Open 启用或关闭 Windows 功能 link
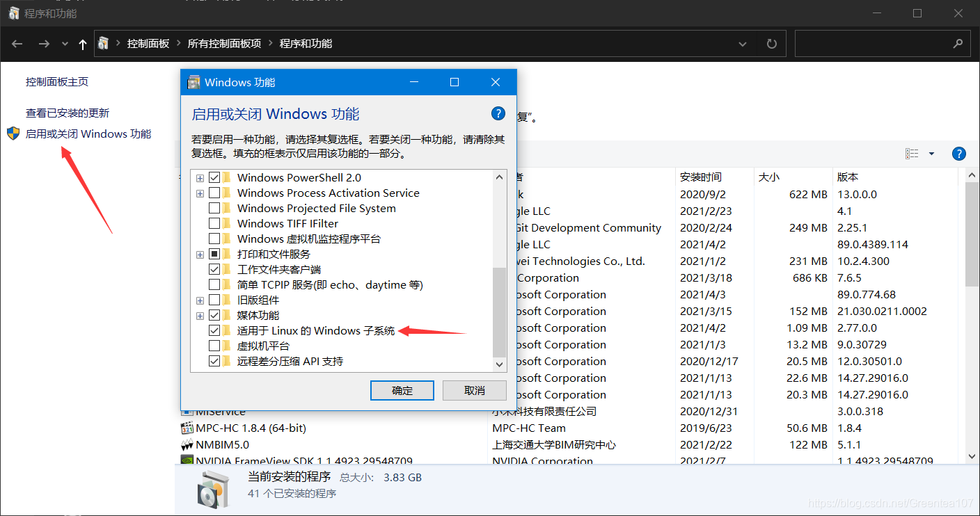 tap(88, 134)
